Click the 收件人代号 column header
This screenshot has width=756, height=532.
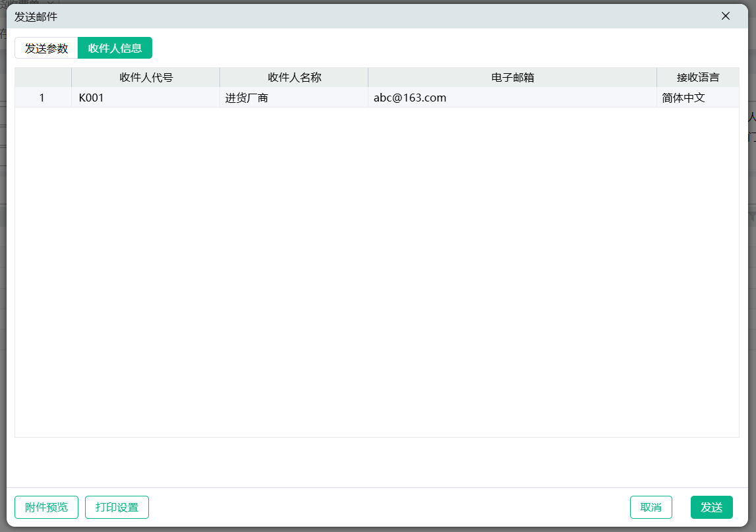[x=146, y=77]
